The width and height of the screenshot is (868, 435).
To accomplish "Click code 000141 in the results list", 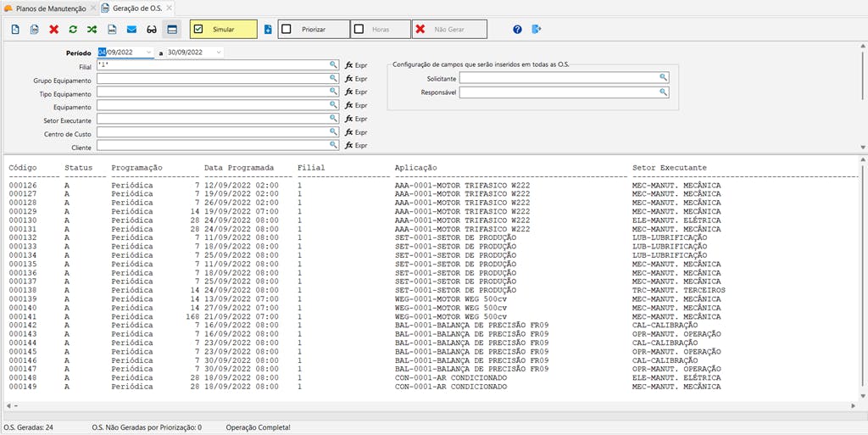I will click(23, 316).
